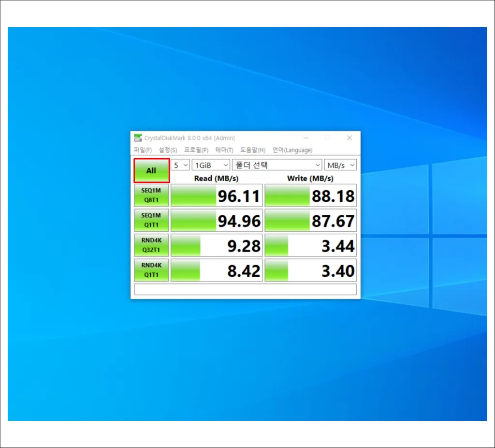This screenshot has height=448, width=495.
Task: Run the SEQ1M Q1T1 test
Action: [151, 220]
